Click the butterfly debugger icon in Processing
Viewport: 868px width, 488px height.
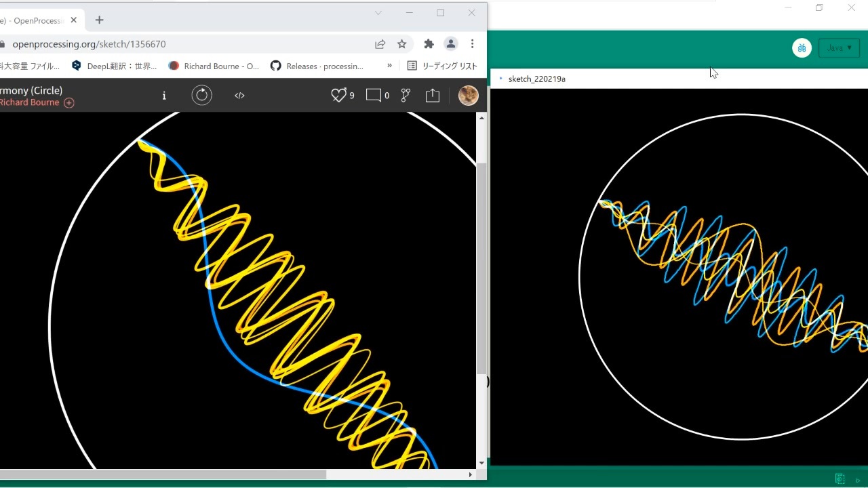pos(802,48)
